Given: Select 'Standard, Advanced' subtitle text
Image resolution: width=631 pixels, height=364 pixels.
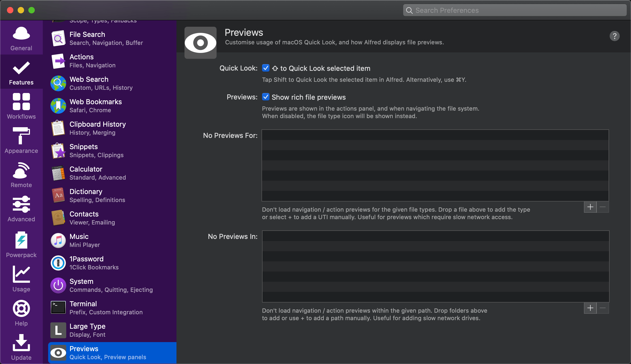Looking at the screenshot, I should click(98, 178).
